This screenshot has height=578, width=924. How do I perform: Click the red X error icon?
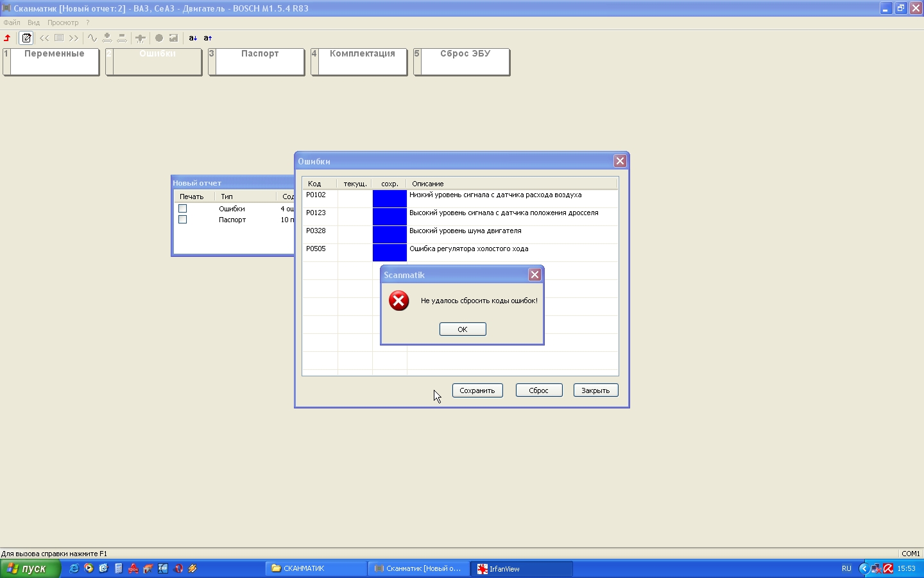pos(399,301)
